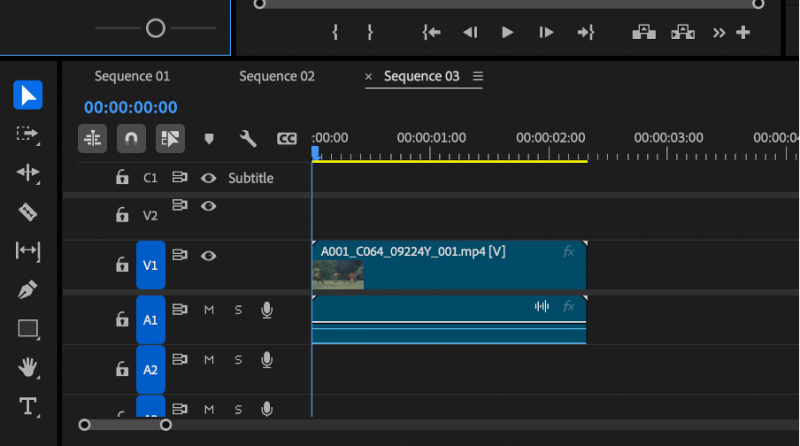Step forward one frame
Viewport: 800px width, 446px height.
[546, 33]
